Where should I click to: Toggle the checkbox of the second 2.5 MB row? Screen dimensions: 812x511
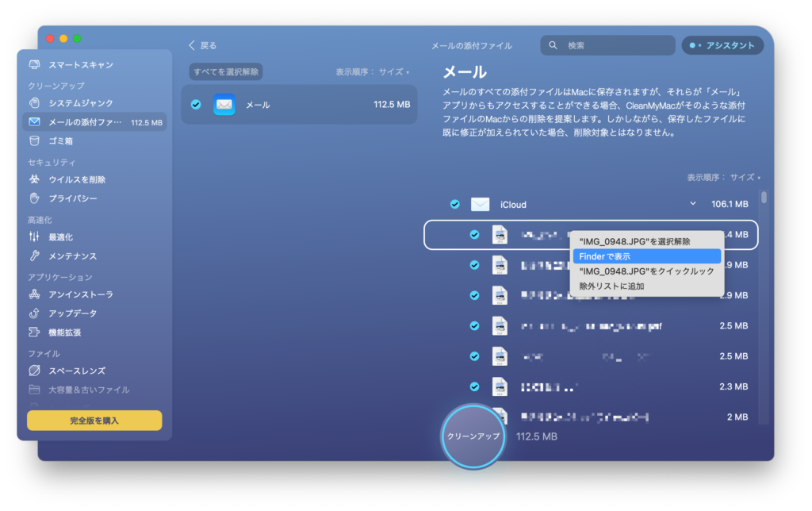[474, 356]
